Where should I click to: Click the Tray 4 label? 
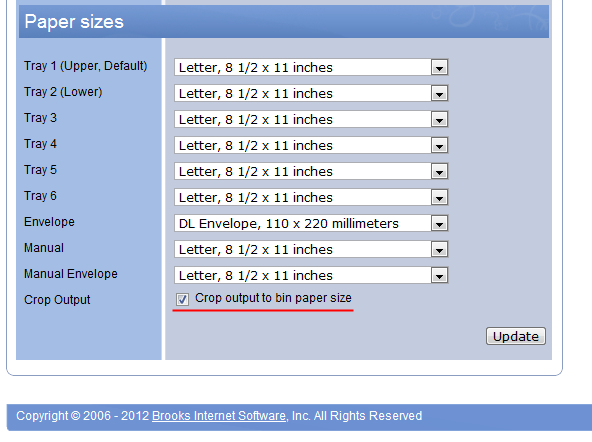pos(40,144)
